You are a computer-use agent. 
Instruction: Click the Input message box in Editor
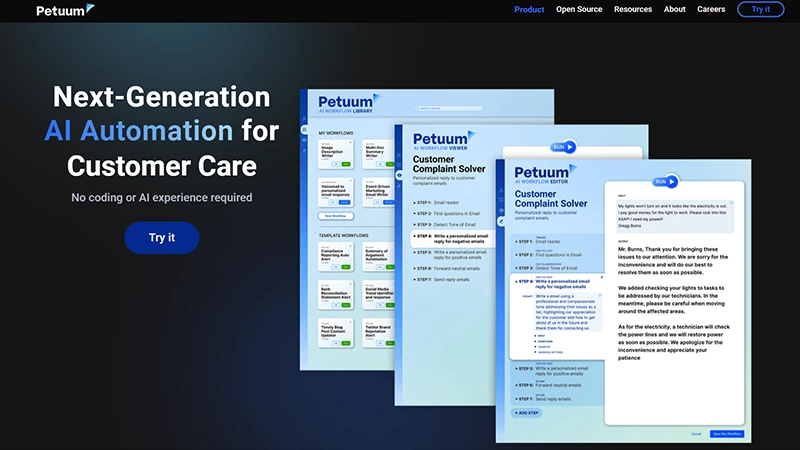point(676,216)
